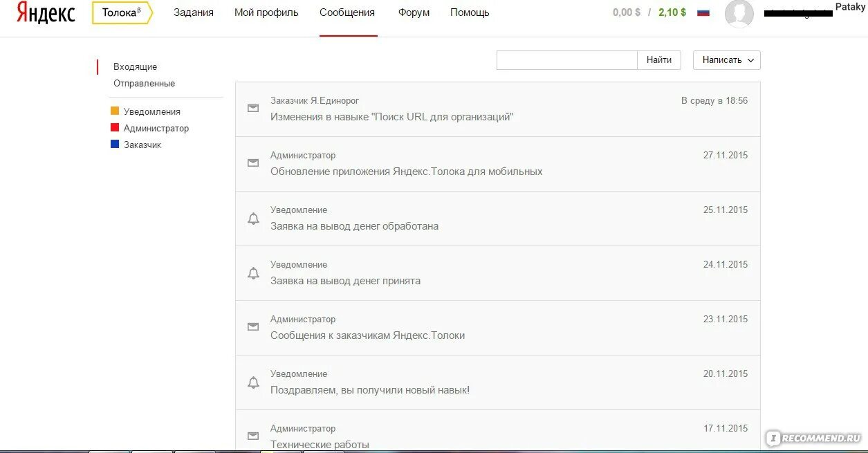The image size is (868, 453).
Task: Filter messages by Заказчик
Action: coord(142,145)
